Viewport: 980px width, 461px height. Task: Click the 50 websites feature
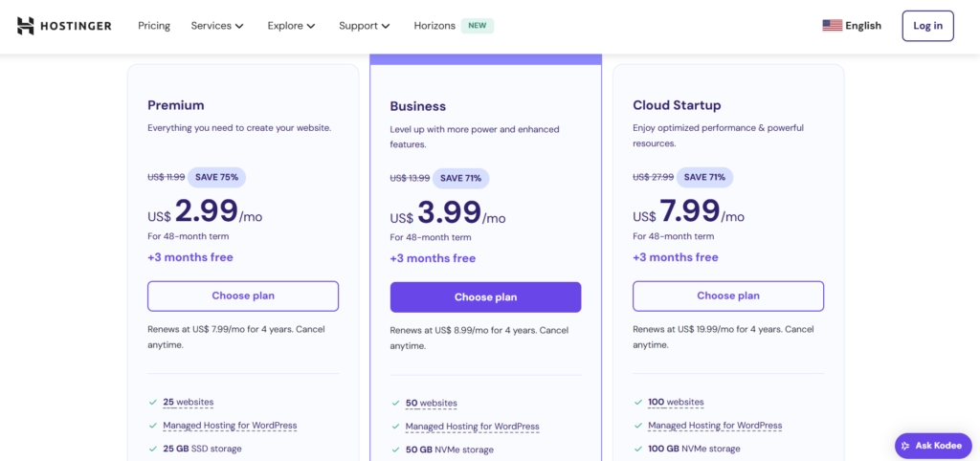[432, 404]
